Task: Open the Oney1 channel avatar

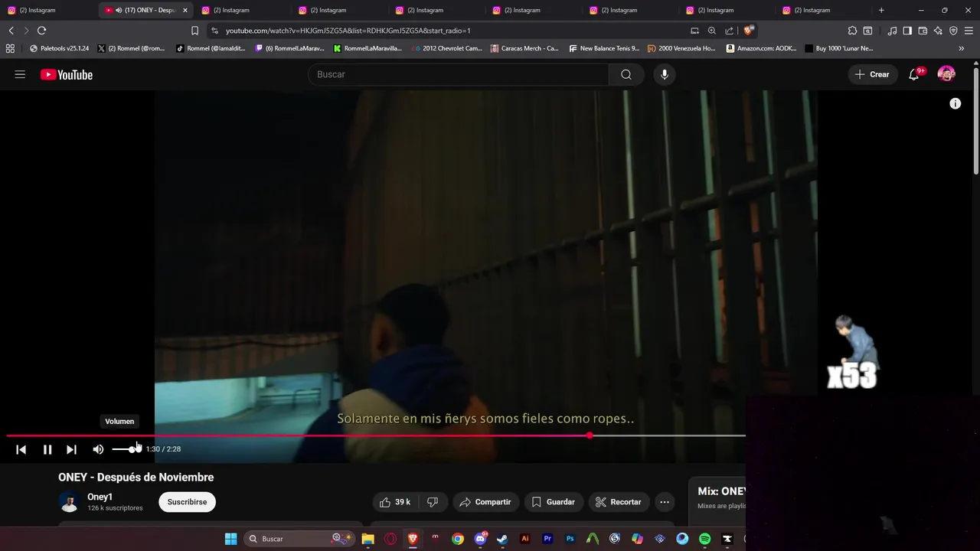Action: pyautogui.click(x=70, y=502)
